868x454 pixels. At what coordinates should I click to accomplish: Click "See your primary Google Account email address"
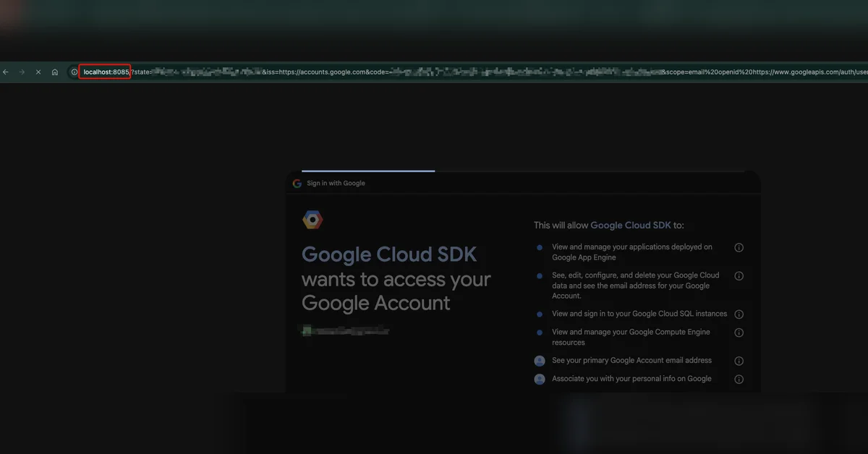[x=631, y=360]
